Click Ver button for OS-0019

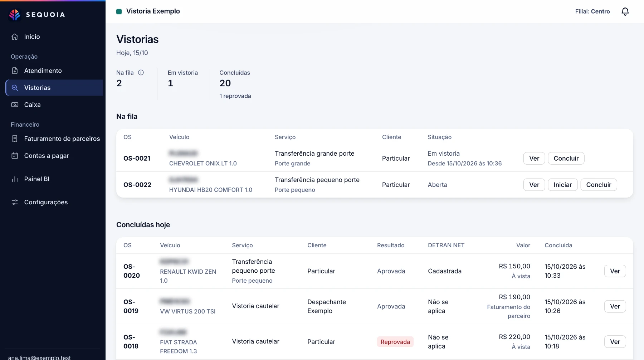point(615,306)
